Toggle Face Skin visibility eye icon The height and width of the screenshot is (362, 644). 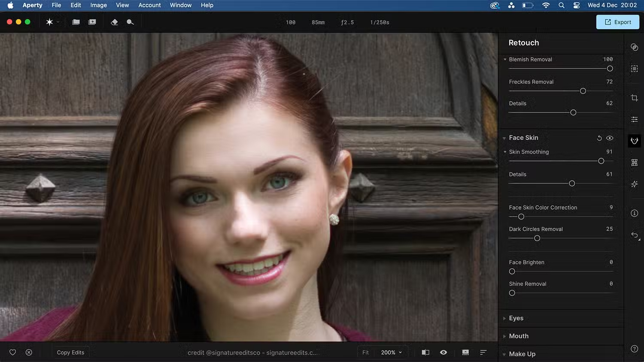click(610, 138)
